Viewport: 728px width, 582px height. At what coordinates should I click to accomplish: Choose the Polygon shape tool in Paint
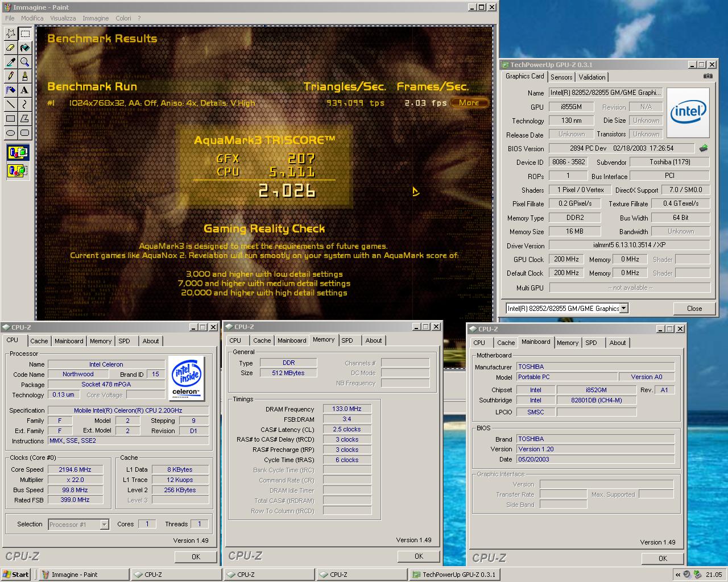24,119
